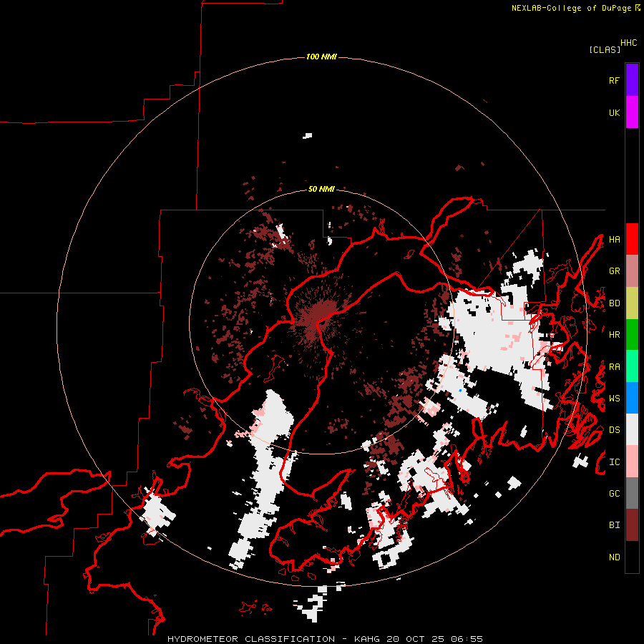Click the '20 OCT 25' date text
This screenshot has width=644, height=644.
click(x=415, y=639)
